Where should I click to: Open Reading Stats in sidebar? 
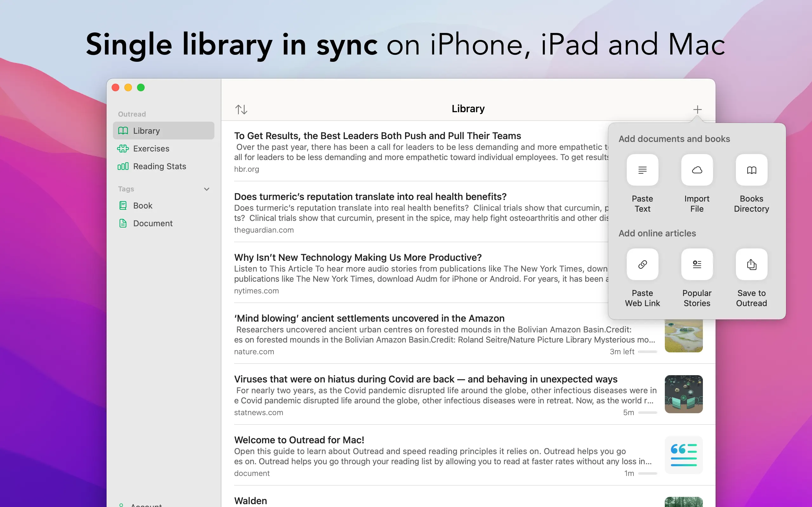(159, 166)
